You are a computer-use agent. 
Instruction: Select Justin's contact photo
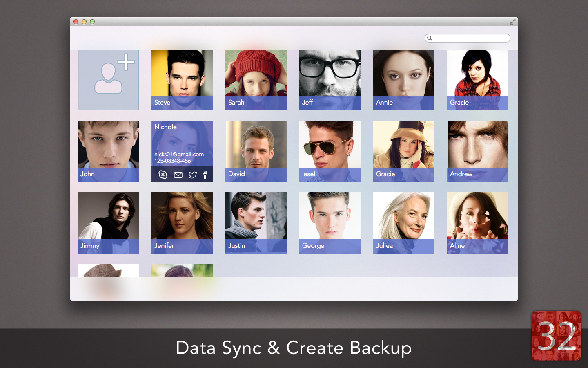pos(256,223)
